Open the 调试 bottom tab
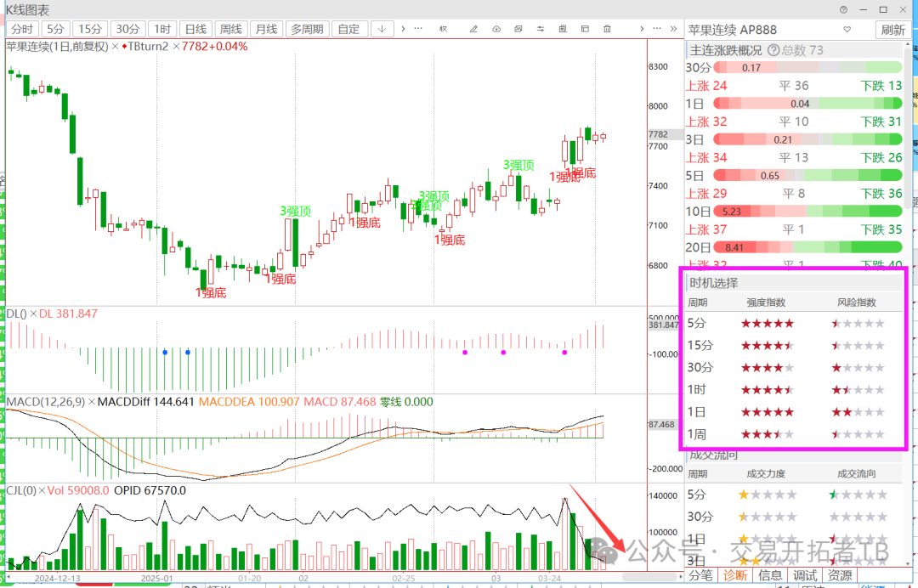This screenshot has width=918, height=588. [x=805, y=576]
